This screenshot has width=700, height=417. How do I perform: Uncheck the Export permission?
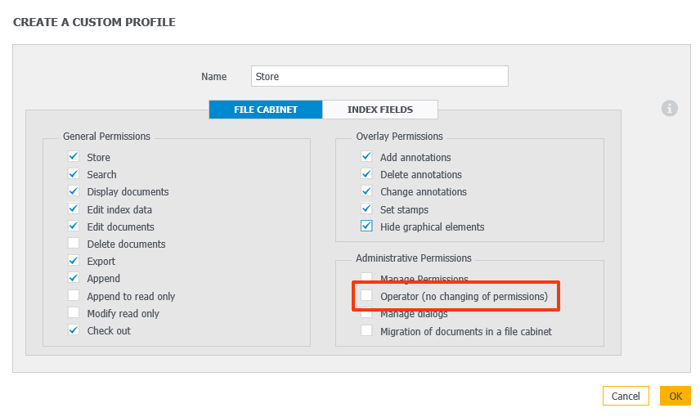73,261
